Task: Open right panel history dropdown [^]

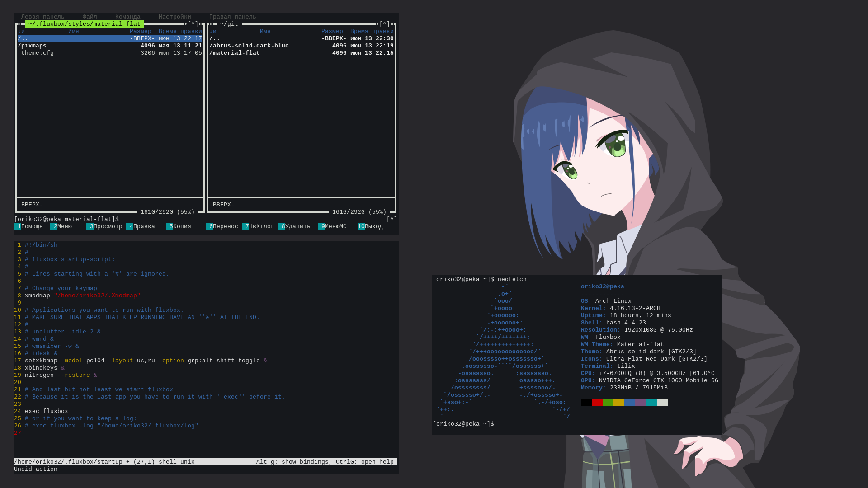Action: click(x=385, y=24)
